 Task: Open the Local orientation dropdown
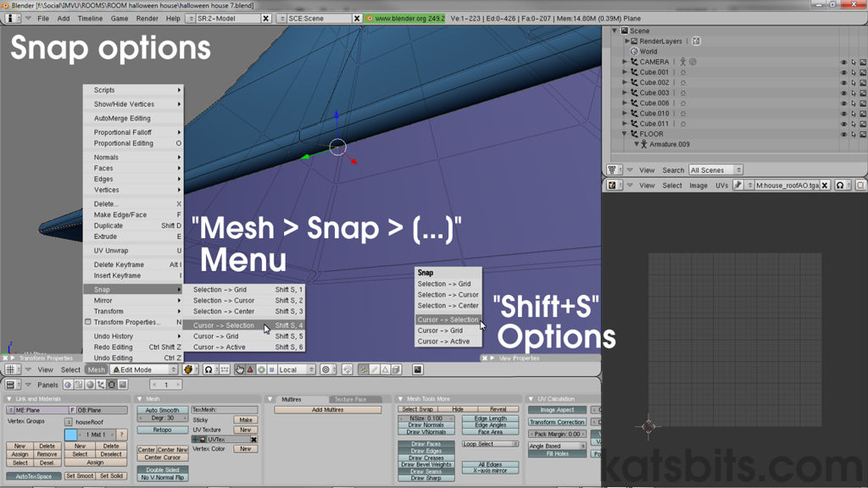(296, 369)
